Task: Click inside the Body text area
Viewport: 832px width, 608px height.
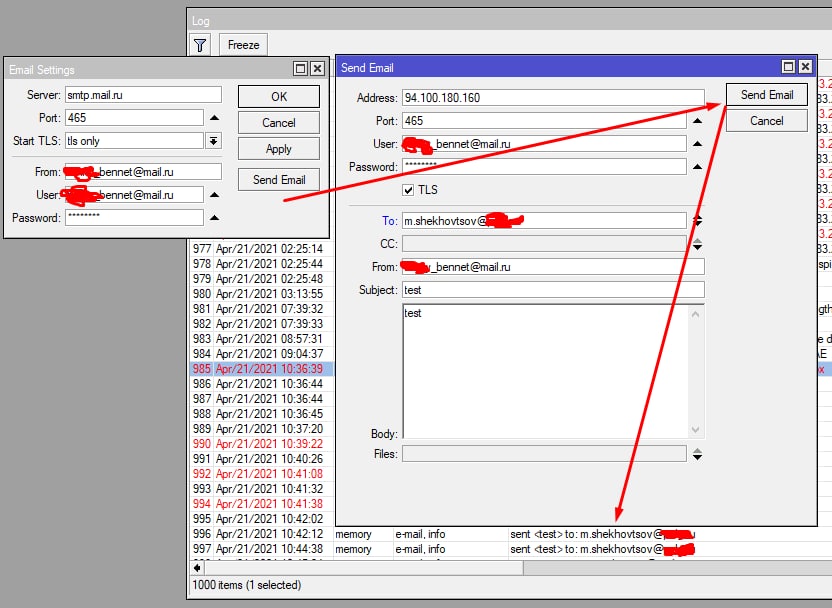Action: (545, 371)
